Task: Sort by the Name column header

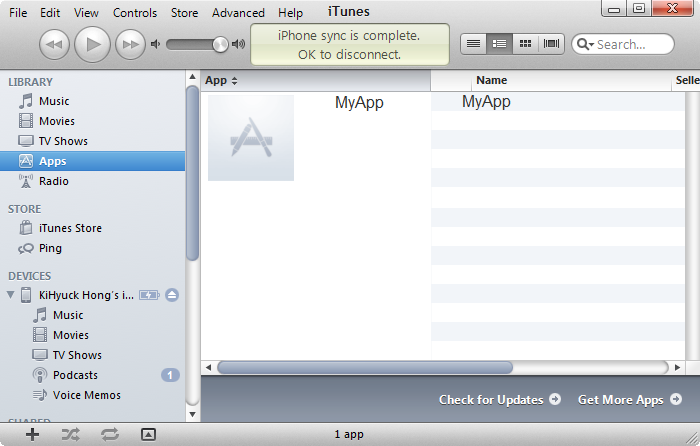Action: 571,81
